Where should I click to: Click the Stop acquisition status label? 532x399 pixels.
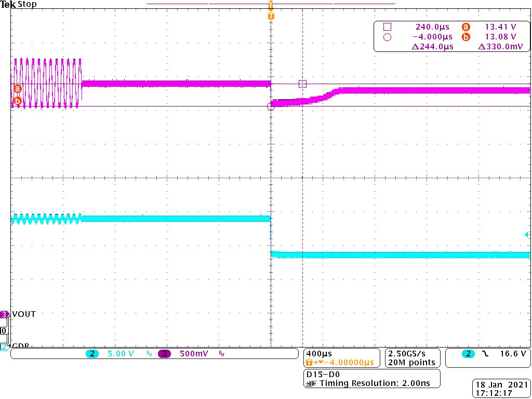pos(28,4)
